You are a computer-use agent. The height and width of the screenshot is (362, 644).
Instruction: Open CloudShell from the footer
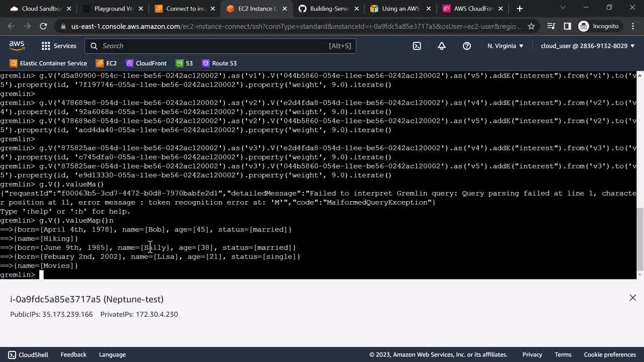click(x=28, y=354)
